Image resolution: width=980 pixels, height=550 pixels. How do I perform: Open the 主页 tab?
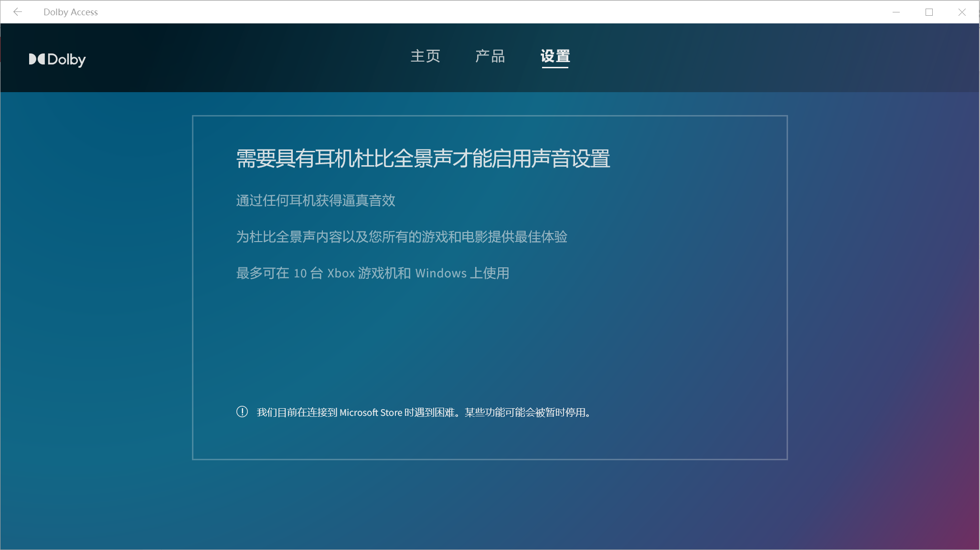coord(426,56)
